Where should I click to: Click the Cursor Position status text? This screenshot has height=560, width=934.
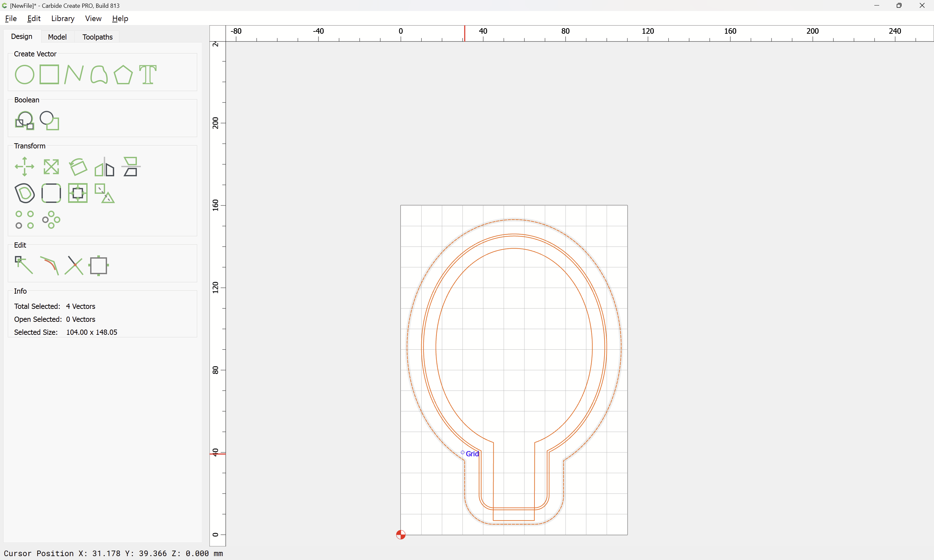click(113, 553)
